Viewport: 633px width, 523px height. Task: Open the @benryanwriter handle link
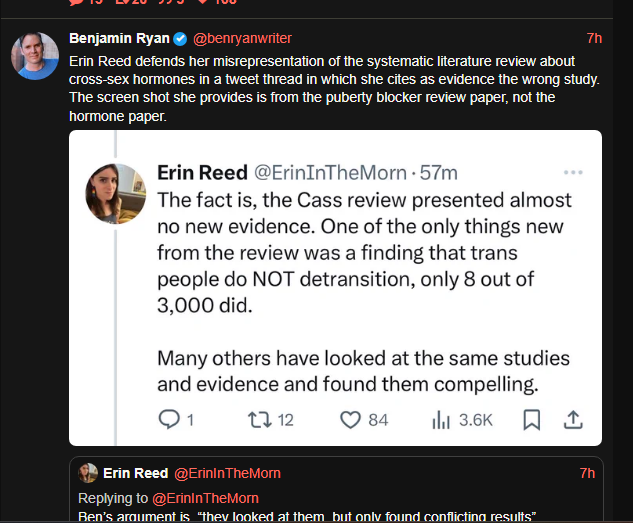click(x=242, y=39)
